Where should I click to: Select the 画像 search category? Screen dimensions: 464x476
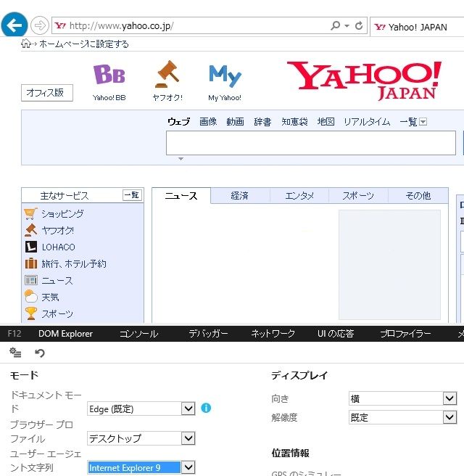click(x=208, y=122)
